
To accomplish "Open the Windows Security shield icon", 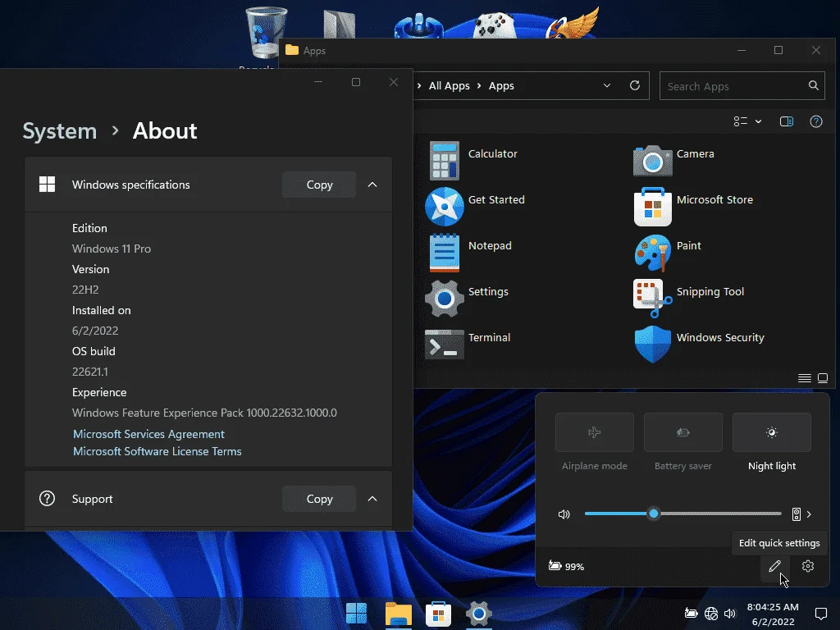I will [x=652, y=345].
